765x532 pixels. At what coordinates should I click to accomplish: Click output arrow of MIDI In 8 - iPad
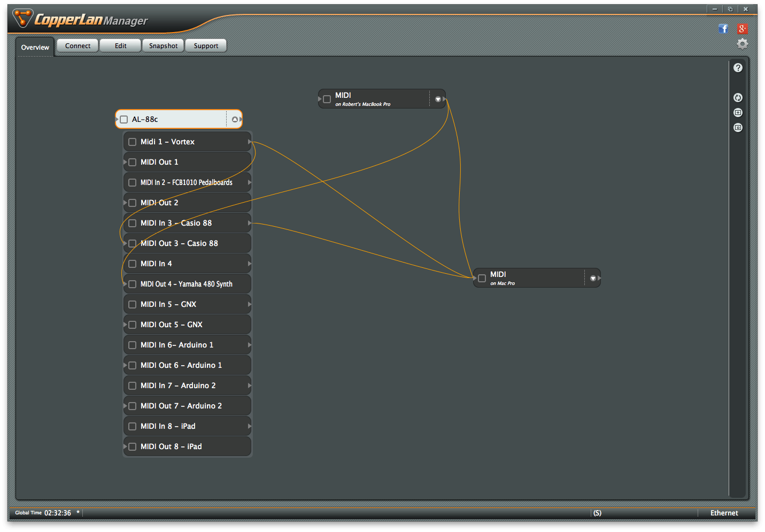click(250, 426)
